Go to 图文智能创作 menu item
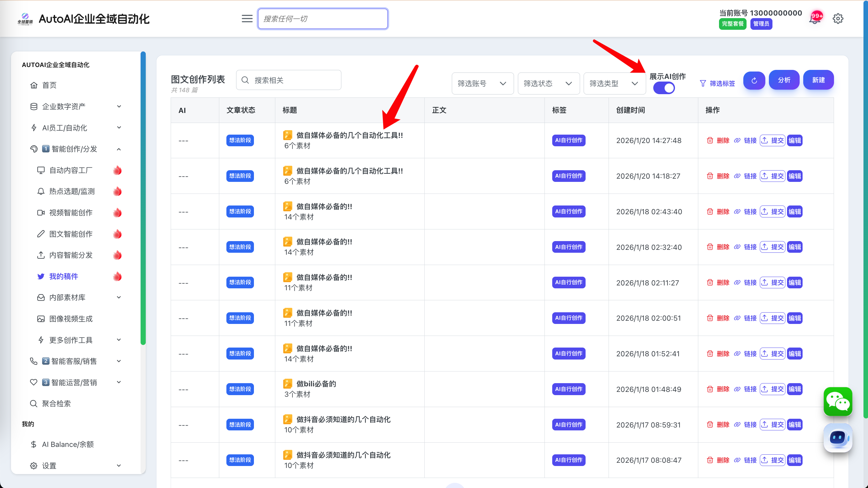 click(x=71, y=234)
